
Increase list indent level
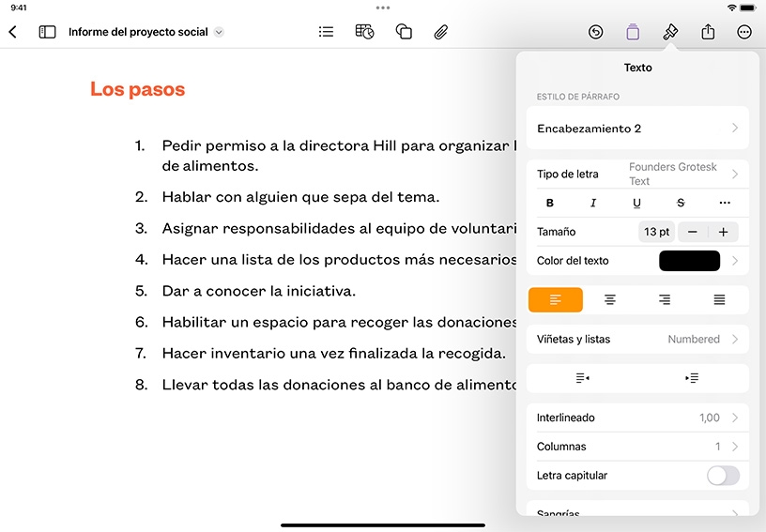(x=692, y=378)
